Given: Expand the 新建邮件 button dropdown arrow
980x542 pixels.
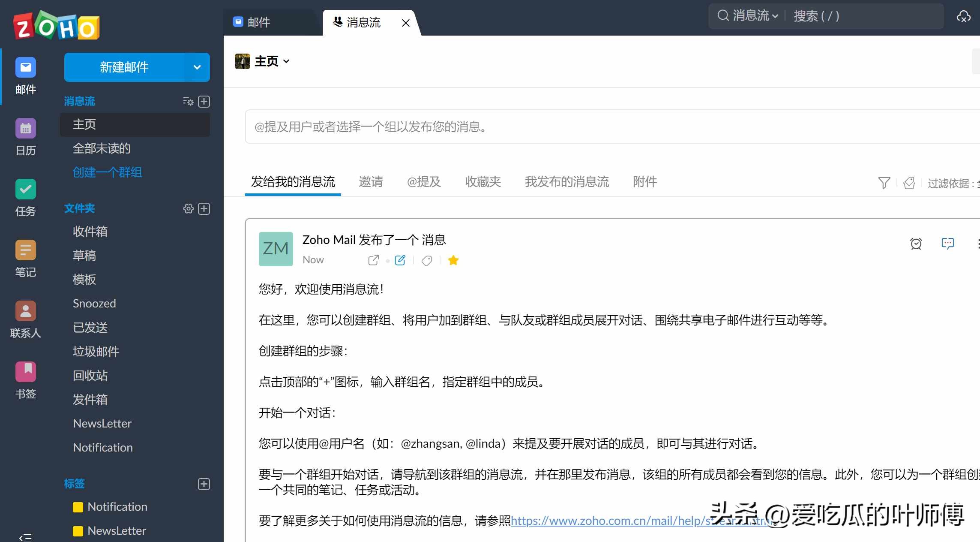Looking at the screenshot, I should 197,67.
